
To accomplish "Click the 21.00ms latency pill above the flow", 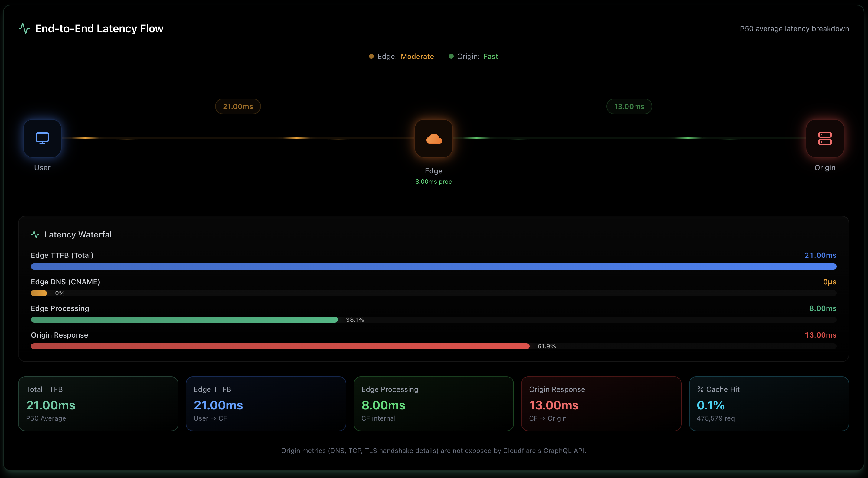I will coord(238,106).
